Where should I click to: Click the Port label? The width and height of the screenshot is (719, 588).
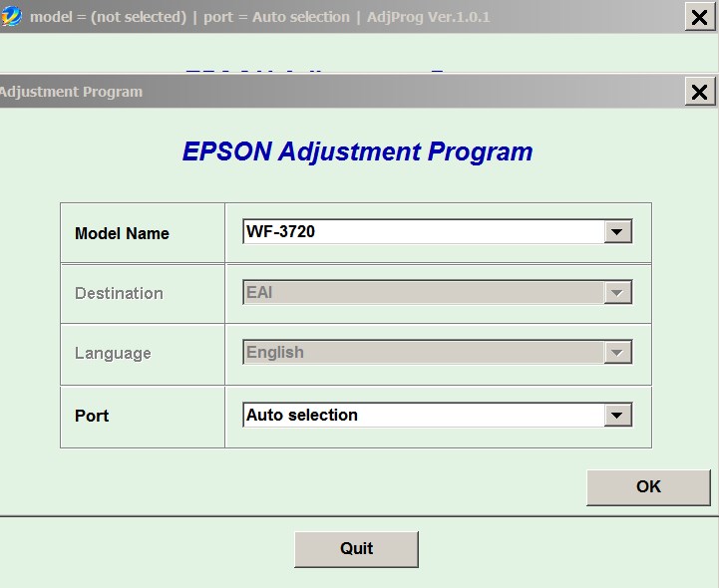pos(92,416)
